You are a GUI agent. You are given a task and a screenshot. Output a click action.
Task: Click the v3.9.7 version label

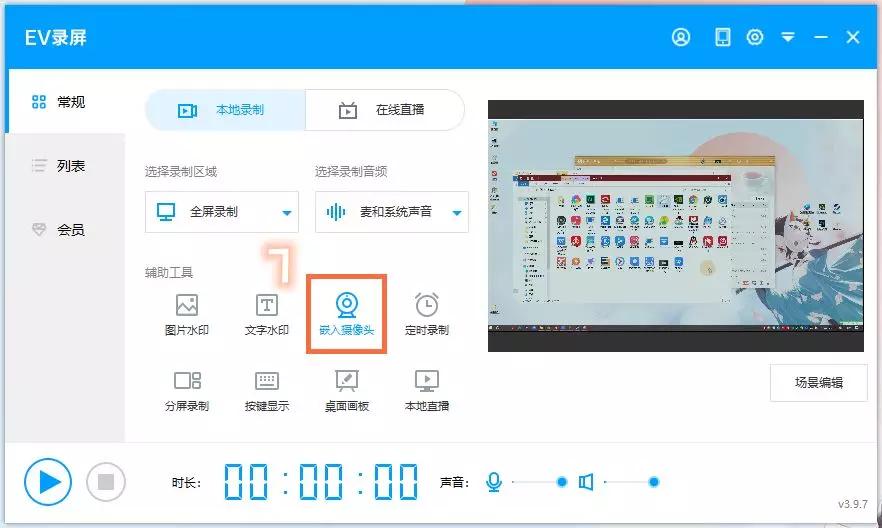coord(853,504)
